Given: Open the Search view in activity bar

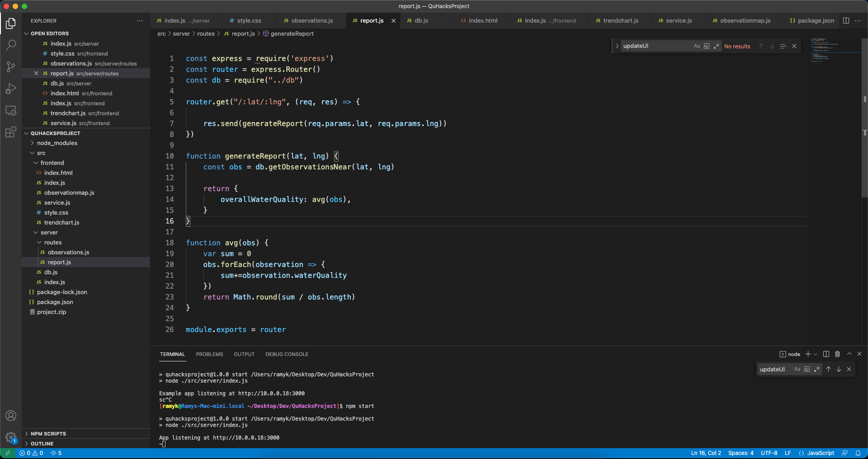Looking at the screenshot, I should (x=11, y=45).
